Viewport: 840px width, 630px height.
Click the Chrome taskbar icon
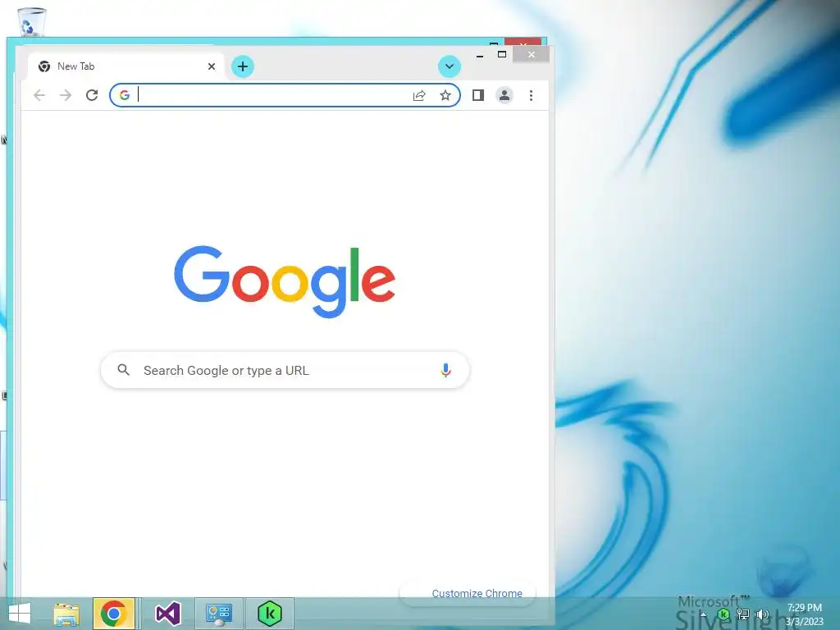[x=113, y=614]
